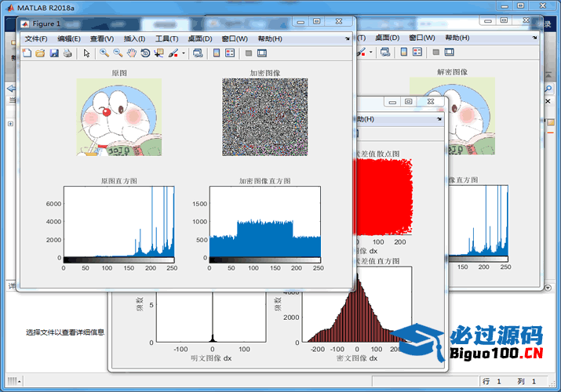The width and height of the screenshot is (561, 392).
Task: Click Show Plot Tools in the decrypted-image figure window
Action: [450, 53]
